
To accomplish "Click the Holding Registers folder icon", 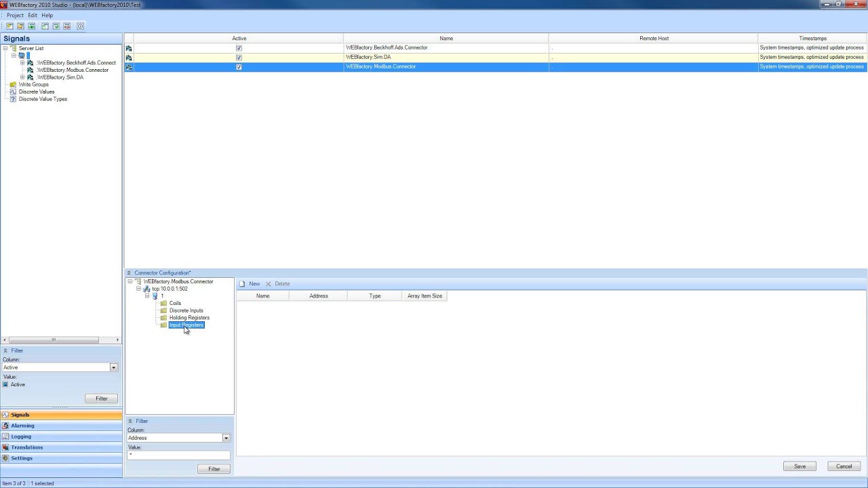I will [x=163, y=318].
